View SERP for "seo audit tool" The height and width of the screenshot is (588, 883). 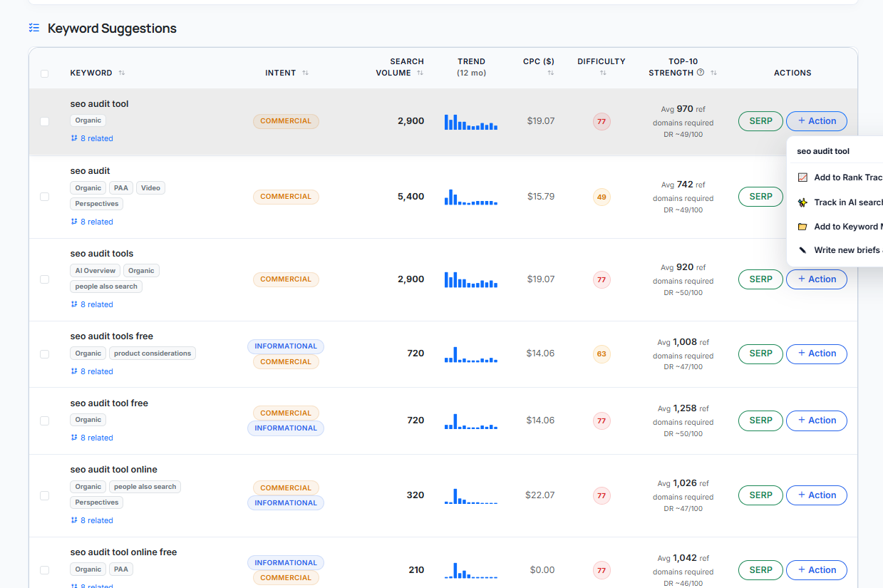click(x=760, y=121)
